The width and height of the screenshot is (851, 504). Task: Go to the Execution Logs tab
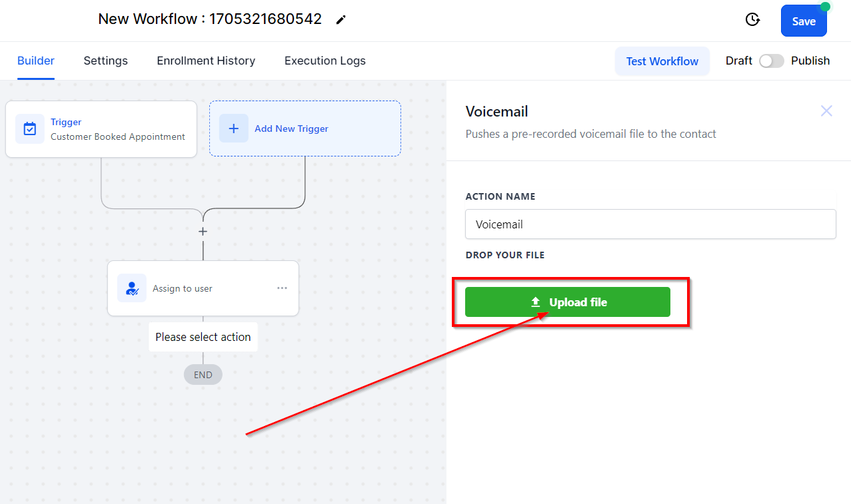(x=325, y=61)
